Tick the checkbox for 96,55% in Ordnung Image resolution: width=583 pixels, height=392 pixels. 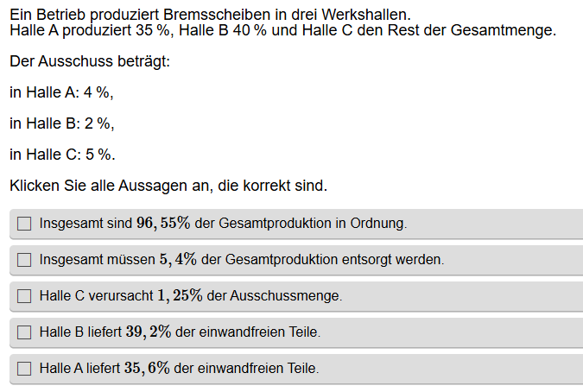tap(24, 224)
